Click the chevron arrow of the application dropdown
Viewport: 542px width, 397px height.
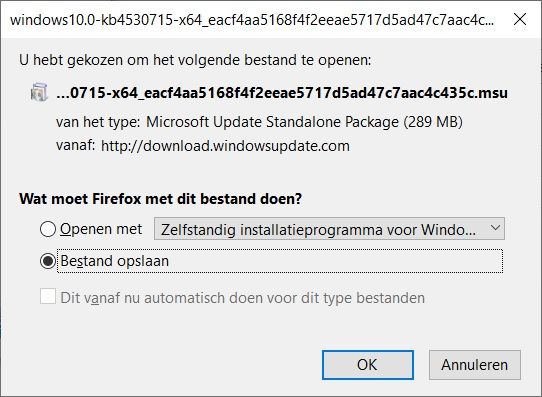click(495, 228)
